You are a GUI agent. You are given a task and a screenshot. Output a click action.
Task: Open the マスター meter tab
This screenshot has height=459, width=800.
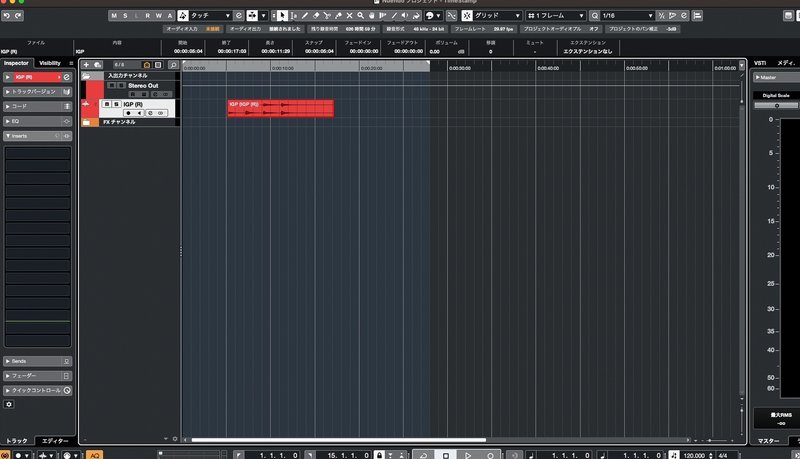[768, 441]
